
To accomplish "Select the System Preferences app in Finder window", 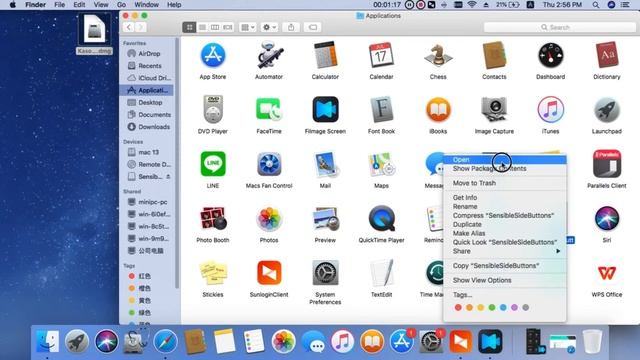I will [x=325, y=273].
